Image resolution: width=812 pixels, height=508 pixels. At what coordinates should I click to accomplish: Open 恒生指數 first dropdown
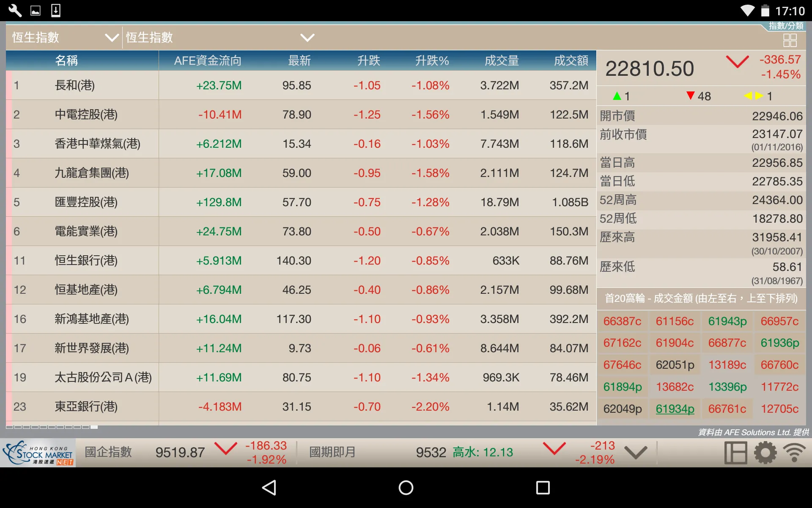[63, 37]
